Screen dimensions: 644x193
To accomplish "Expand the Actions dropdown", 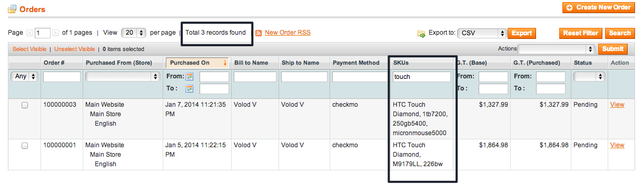I will click(556, 49).
